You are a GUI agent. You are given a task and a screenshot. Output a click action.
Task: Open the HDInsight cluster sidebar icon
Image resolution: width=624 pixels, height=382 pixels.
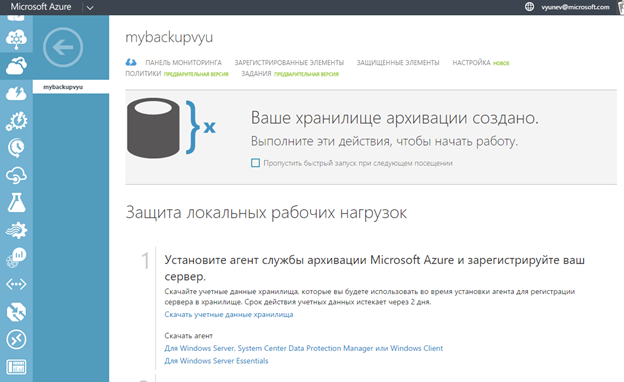(16, 39)
